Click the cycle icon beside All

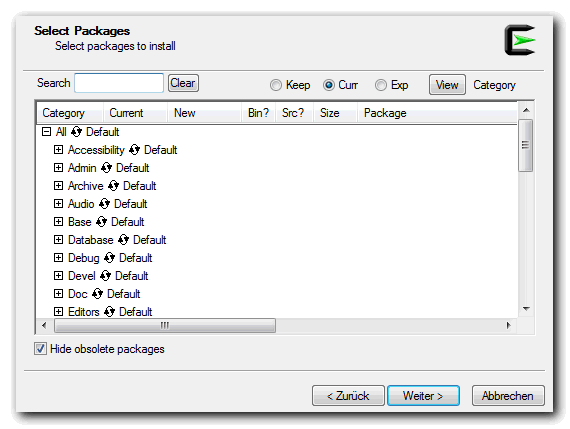pyautogui.click(x=76, y=132)
